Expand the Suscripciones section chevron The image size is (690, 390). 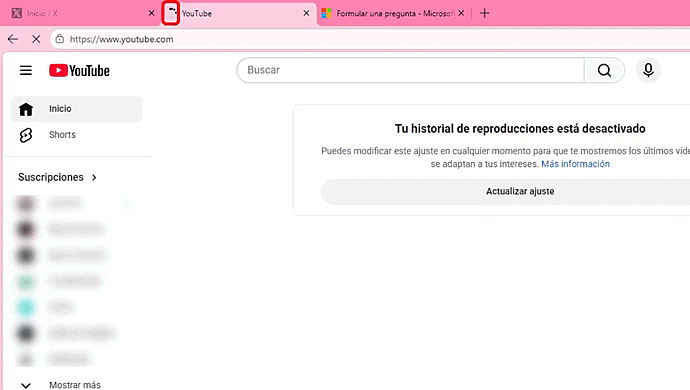94,177
